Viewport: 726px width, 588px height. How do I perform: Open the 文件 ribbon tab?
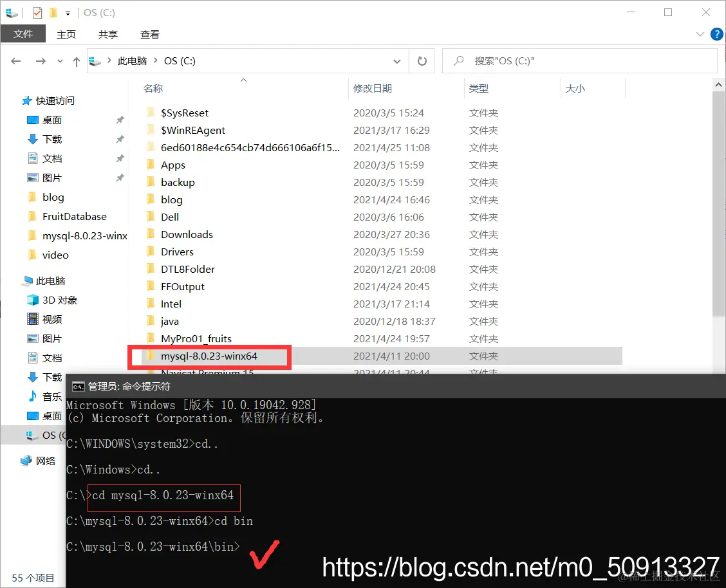(23, 33)
